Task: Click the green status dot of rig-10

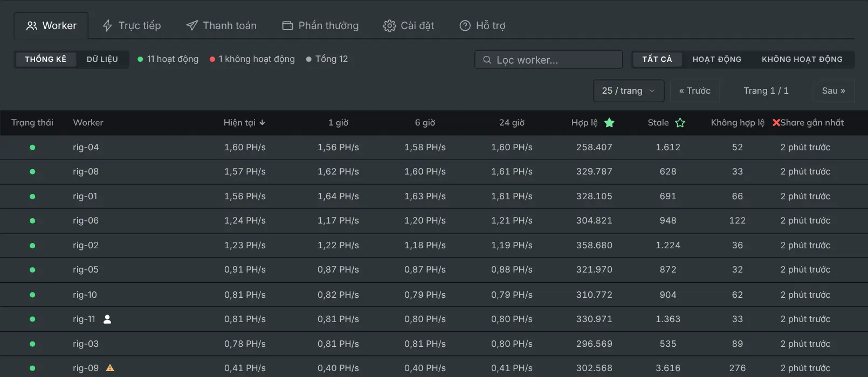Action: tap(32, 295)
